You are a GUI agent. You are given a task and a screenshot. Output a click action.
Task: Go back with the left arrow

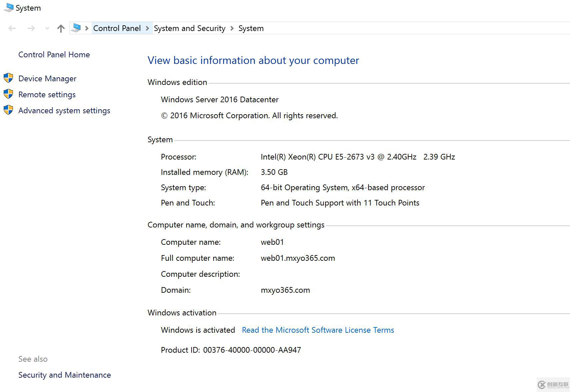12,29
